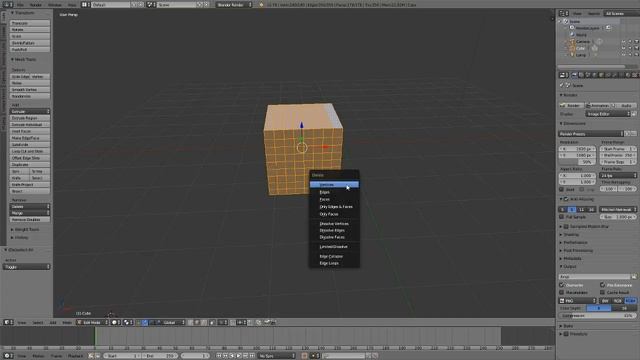The height and width of the screenshot is (360, 640).
Task: Click the 3D View editor type icon
Action: pos(8,322)
